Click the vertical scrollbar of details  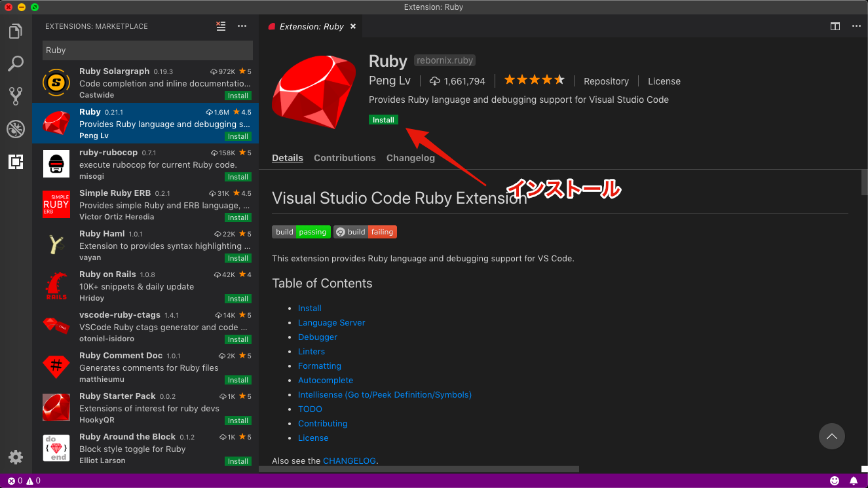click(864, 182)
